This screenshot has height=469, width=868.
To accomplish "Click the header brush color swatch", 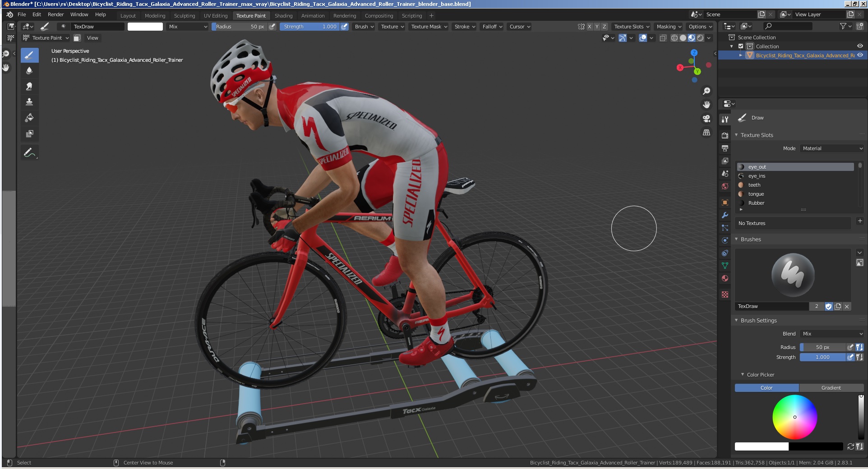I will (x=145, y=27).
